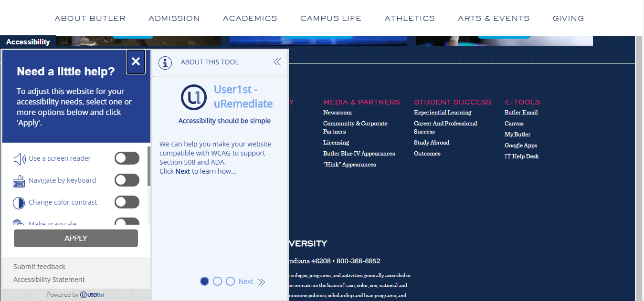Click the Student Success heading
Image resolution: width=644 pixels, height=301 pixels.
point(453,102)
